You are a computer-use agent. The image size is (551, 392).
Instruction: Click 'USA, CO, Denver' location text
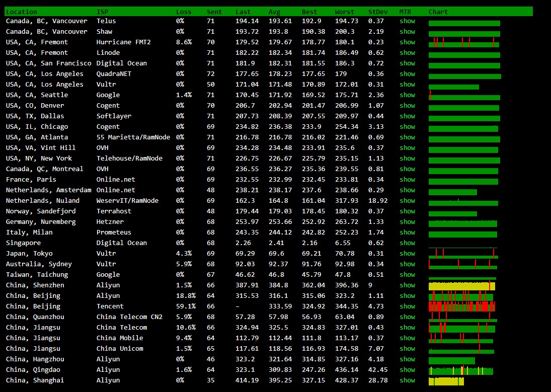pyautogui.click(x=35, y=105)
